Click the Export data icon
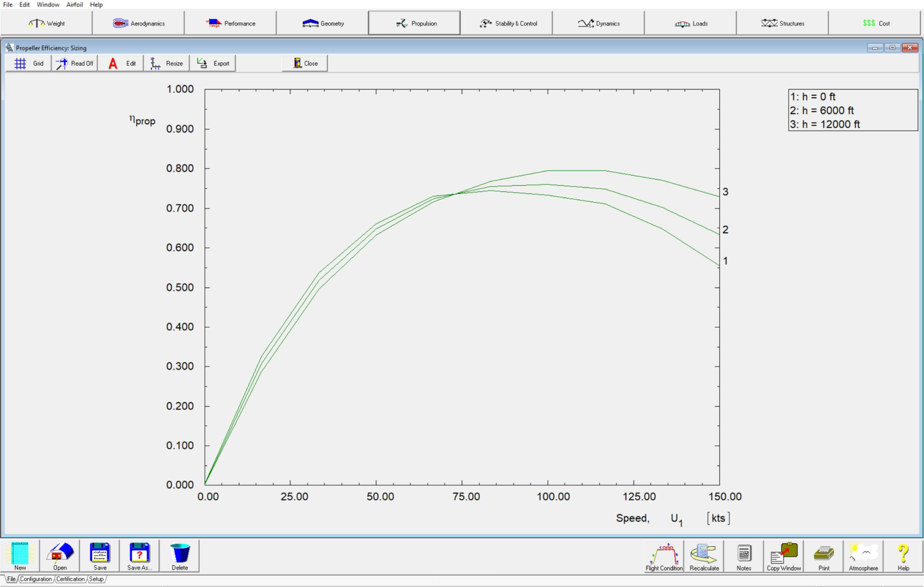924x587 pixels. click(213, 63)
